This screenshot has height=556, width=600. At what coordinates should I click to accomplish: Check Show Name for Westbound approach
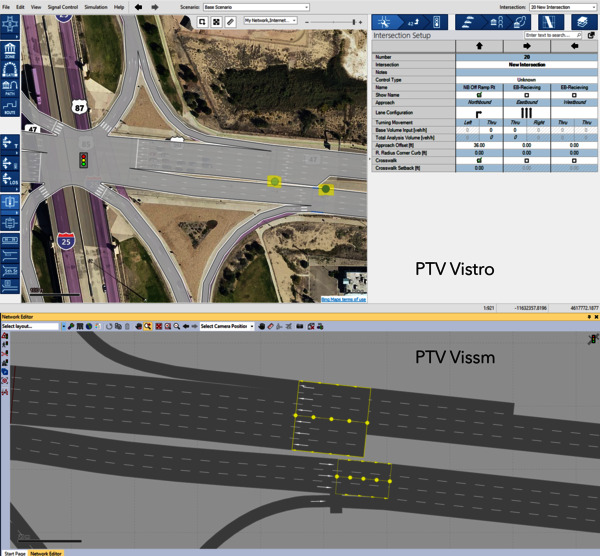click(x=574, y=95)
